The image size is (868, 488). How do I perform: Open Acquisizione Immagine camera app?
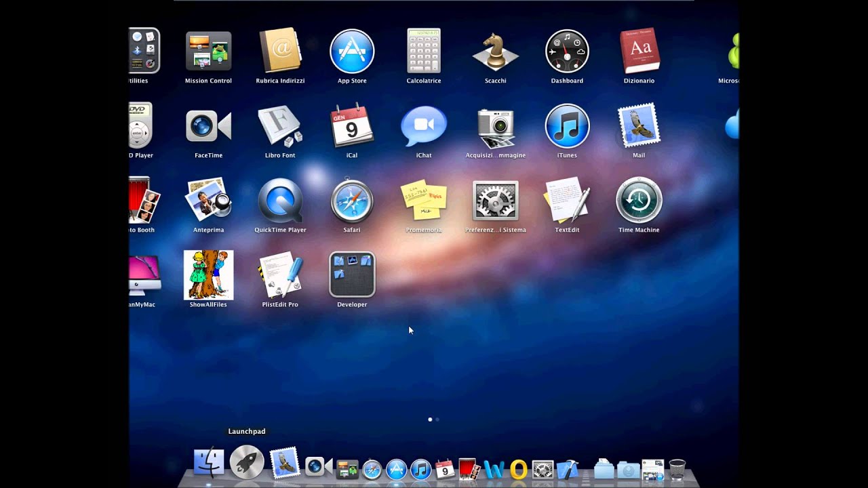[496, 127]
